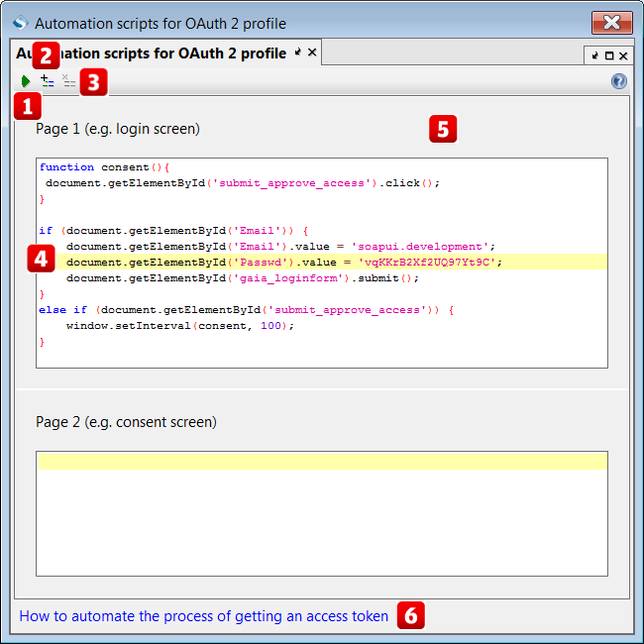
Task: Click the 'function consent(){' line
Action: pyautogui.click(x=104, y=167)
